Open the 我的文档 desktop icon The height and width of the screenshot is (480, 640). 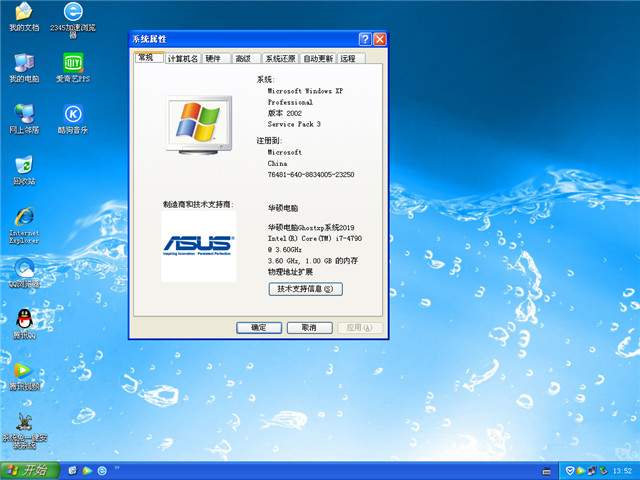[x=24, y=16]
